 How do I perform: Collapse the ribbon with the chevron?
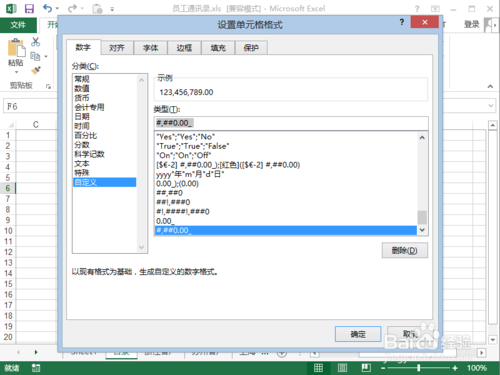click(490, 87)
